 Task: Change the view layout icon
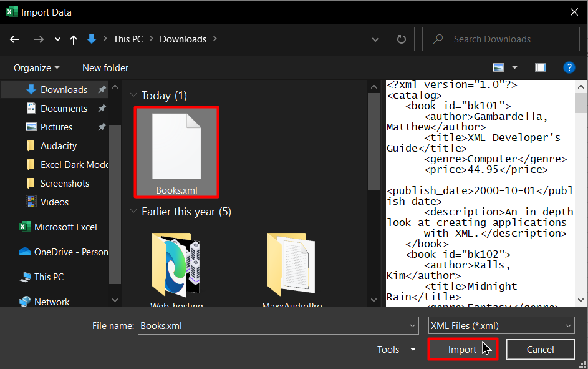(x=498, y=67)
